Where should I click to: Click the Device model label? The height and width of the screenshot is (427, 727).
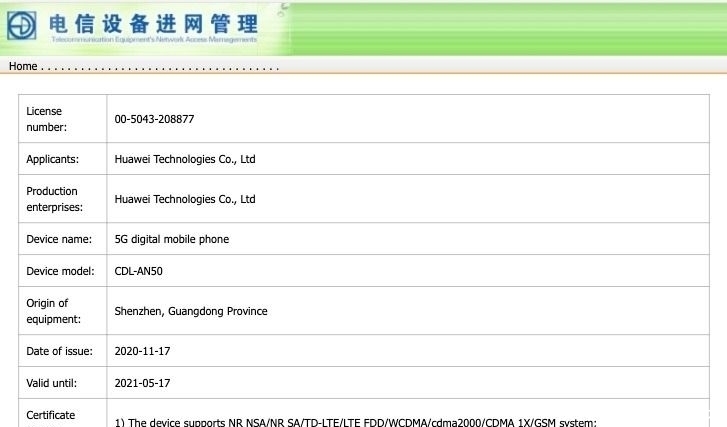pyautogui.click(x=60, y=271)
